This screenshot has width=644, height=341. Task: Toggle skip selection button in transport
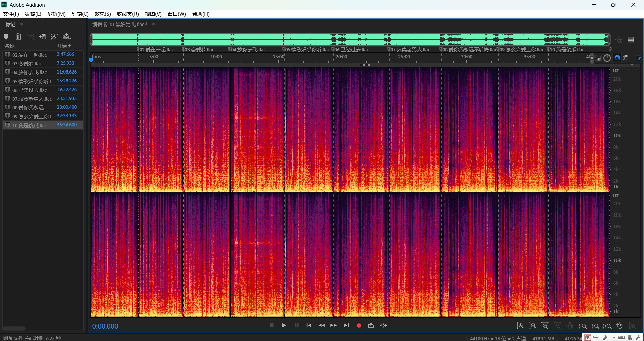[384, 326]
